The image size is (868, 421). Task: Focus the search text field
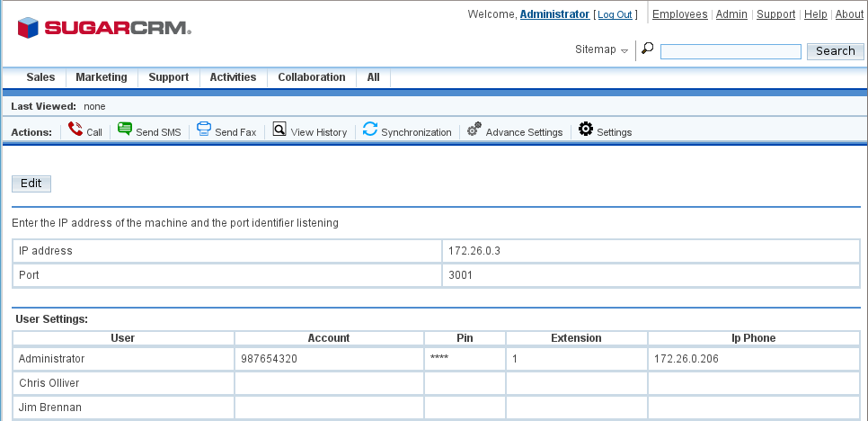(x=730, y=52)
